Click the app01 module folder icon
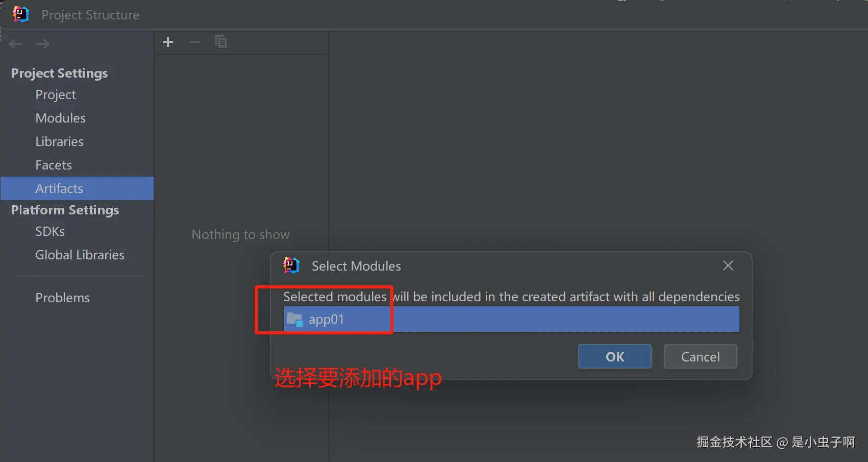868x462 pixels. (x=295, y=320)
